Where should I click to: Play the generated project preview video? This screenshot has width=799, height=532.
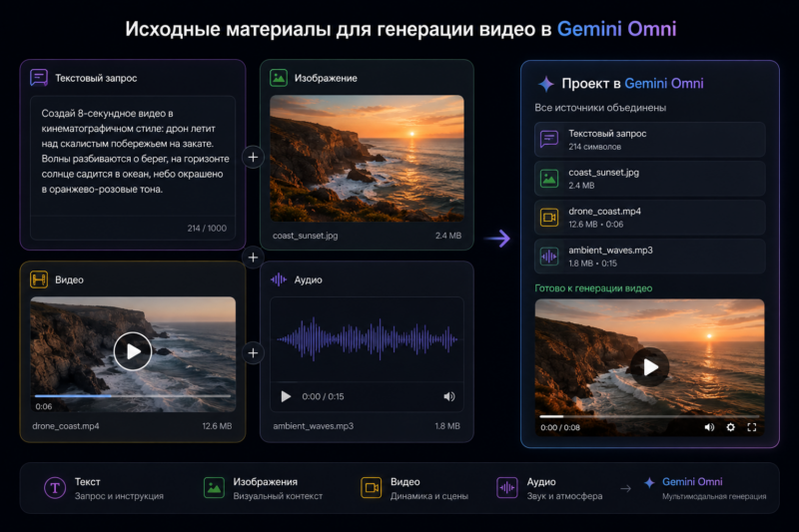650,367
